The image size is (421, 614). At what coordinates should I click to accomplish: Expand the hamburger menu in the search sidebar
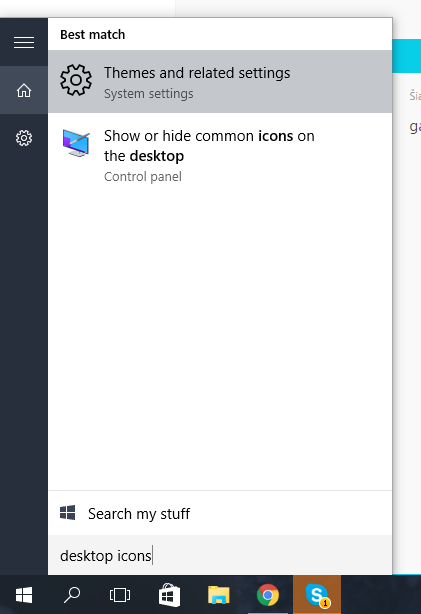coord(24,42)
